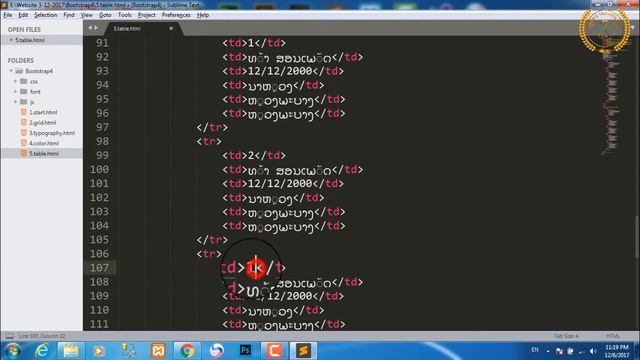Open the Edit menu

point(23,15)
